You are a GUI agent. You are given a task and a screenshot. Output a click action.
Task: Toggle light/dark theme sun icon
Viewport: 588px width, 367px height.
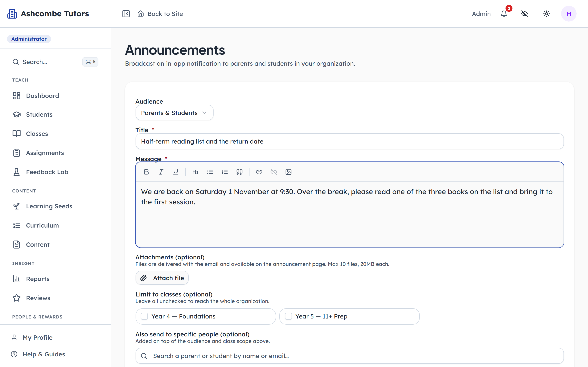tap(546, 14)
